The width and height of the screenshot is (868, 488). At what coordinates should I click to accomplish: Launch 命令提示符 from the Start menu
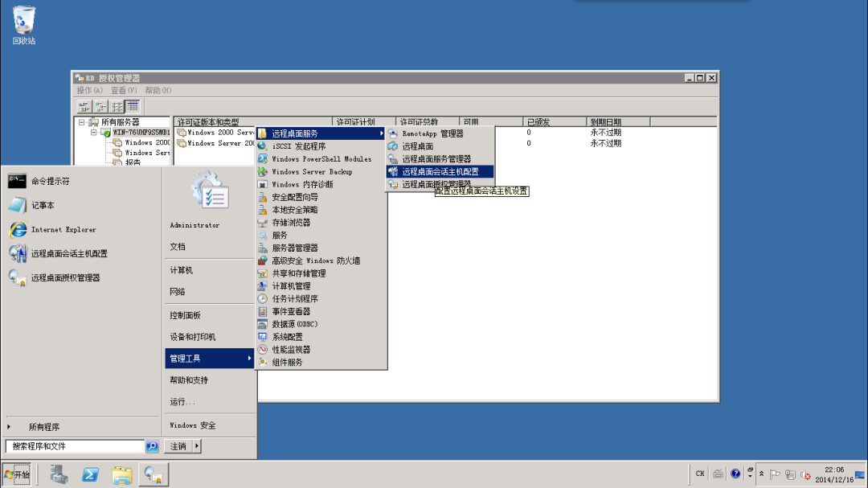coord(83,181)
